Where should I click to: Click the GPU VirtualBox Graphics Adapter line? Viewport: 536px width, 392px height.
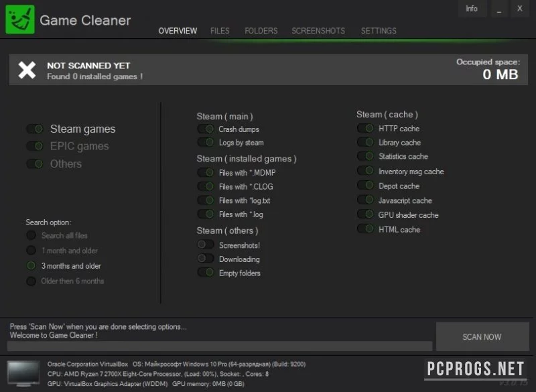(x=146, y=384)
